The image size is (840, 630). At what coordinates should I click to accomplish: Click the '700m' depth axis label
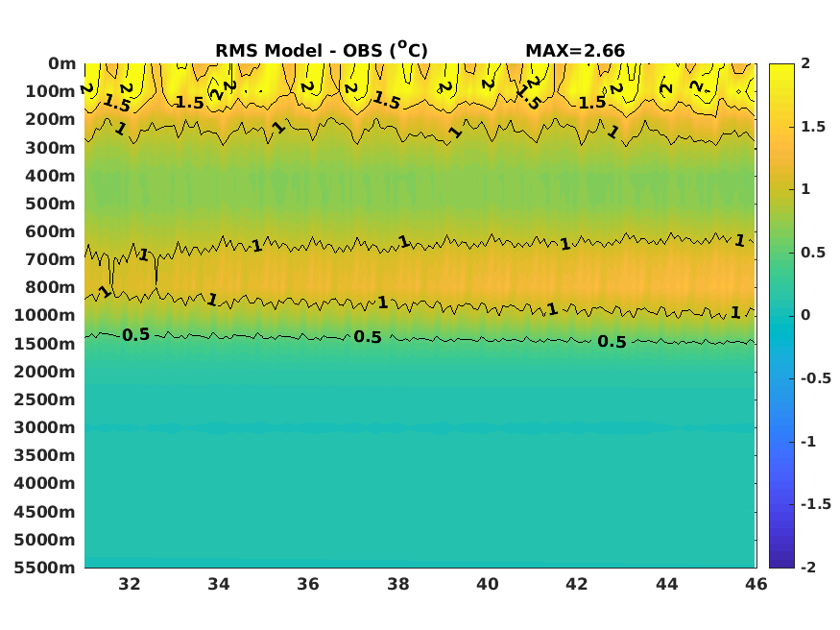(x=50, y=259)
